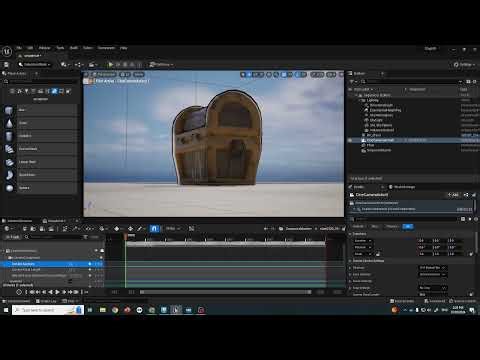This screenshot has height=360, width=480.
Task: Open the Selection Mode dropdown
Action: click(x=35, y=65)
